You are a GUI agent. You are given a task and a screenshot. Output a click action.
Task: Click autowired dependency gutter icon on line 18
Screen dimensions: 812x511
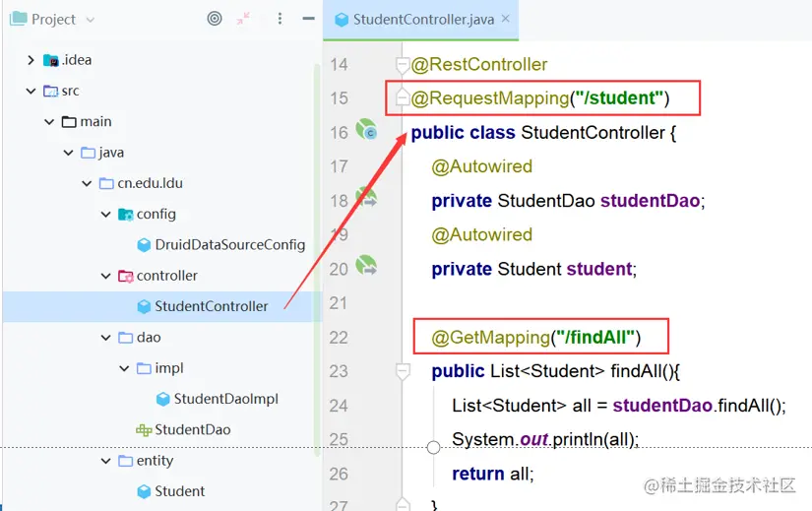pyautogui.click(x=366, y=198)
